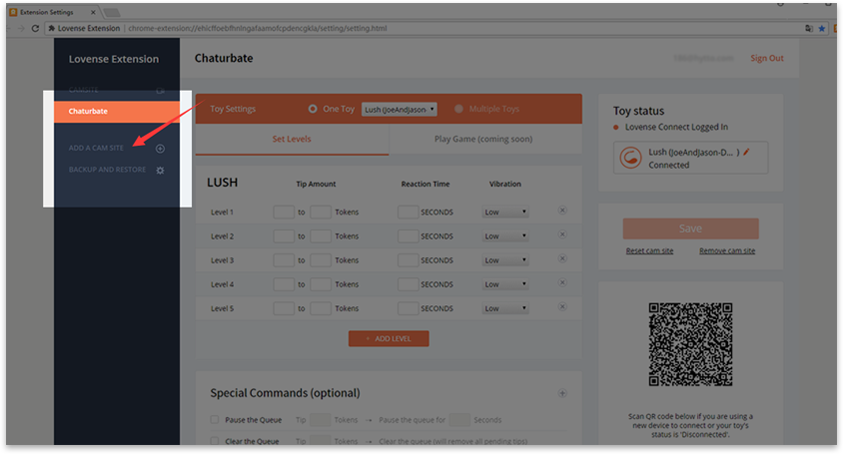The image size is (843, 454).
Task: Click the Level 2 Reaction Time seconds field
Action: click(x=407, y=236)
